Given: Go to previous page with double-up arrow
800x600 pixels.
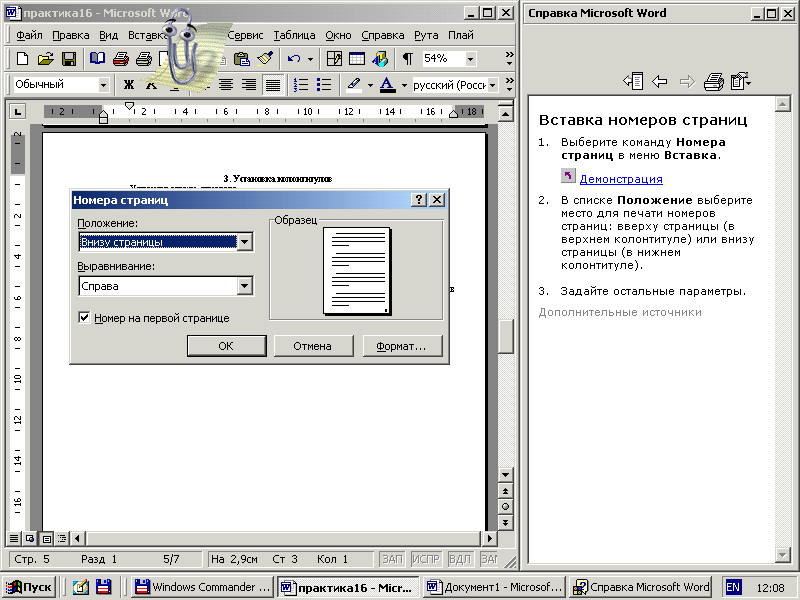Looking at the screenshot, I should point(505,491).
